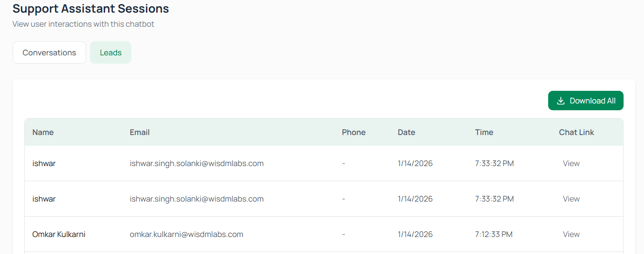Click the second row's ishwar email address
644x254 pixels.
pyautogui.click(x=197, y=199)
